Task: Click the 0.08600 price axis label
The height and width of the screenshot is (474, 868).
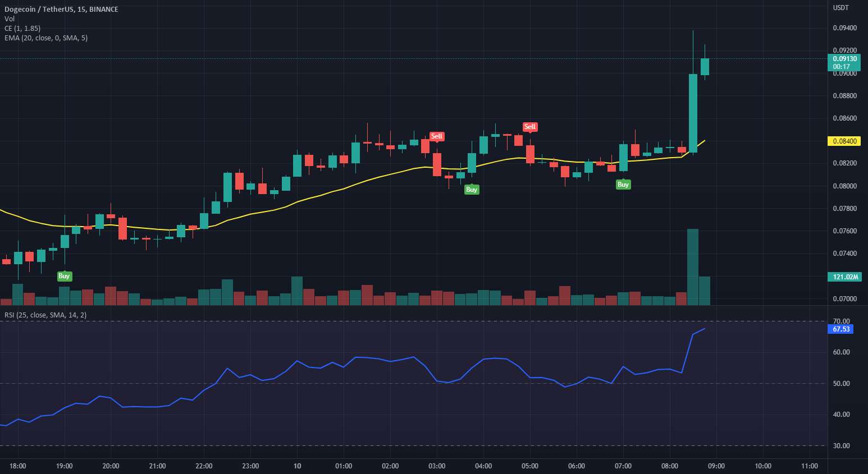Action: [x=844, y=118]
